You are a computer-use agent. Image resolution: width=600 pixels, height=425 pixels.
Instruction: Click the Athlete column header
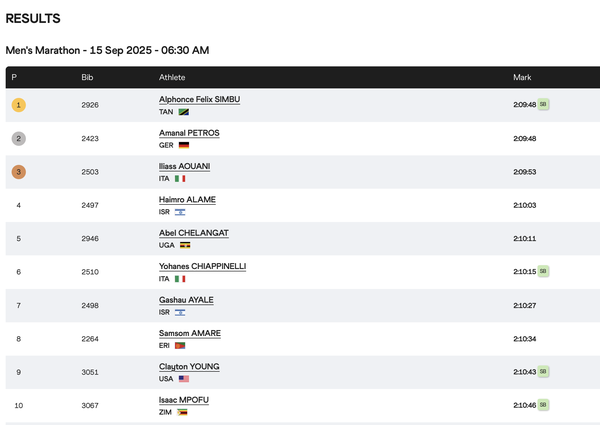[172, 77]
